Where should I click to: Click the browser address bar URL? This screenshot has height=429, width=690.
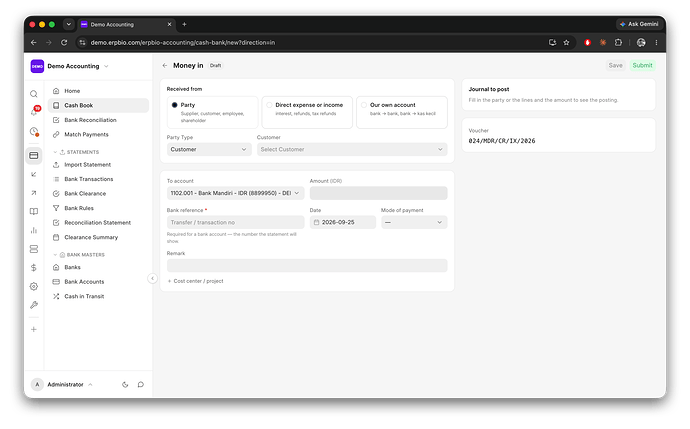(183, 43)
